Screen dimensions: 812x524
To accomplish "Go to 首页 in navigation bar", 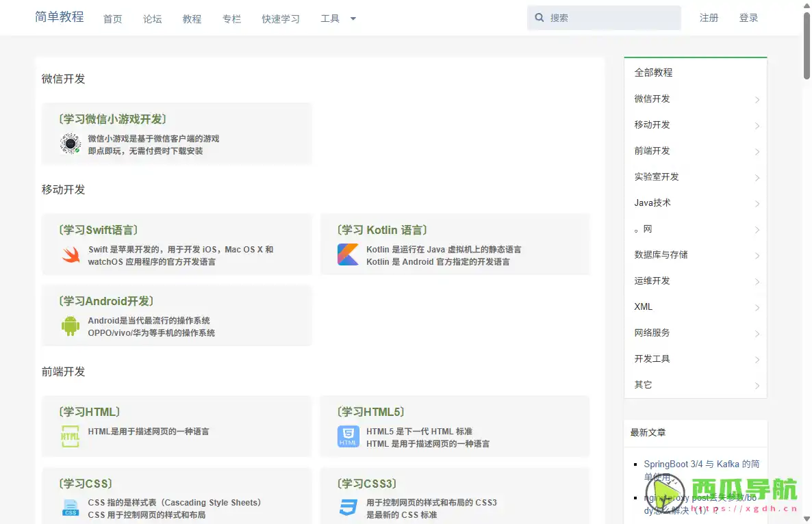I will [x=112, y=18].
